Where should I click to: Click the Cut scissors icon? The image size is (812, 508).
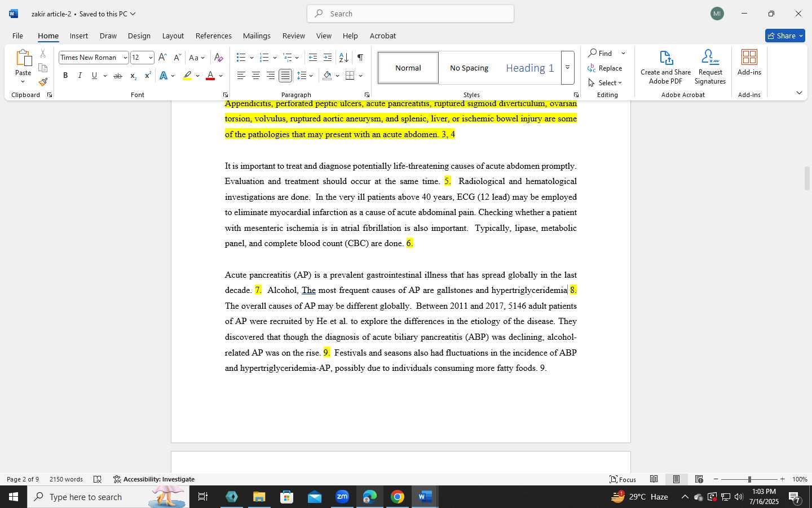click(x=43, y=54)
